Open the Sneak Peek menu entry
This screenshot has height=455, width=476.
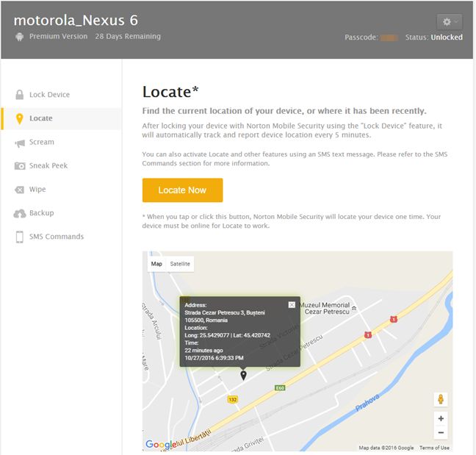tap(61, 166)
